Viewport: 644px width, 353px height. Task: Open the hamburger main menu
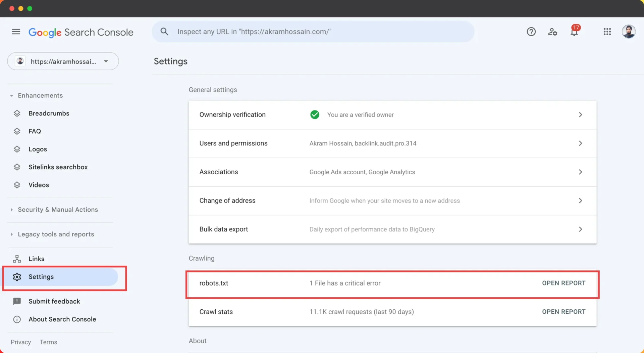[16, 32]
